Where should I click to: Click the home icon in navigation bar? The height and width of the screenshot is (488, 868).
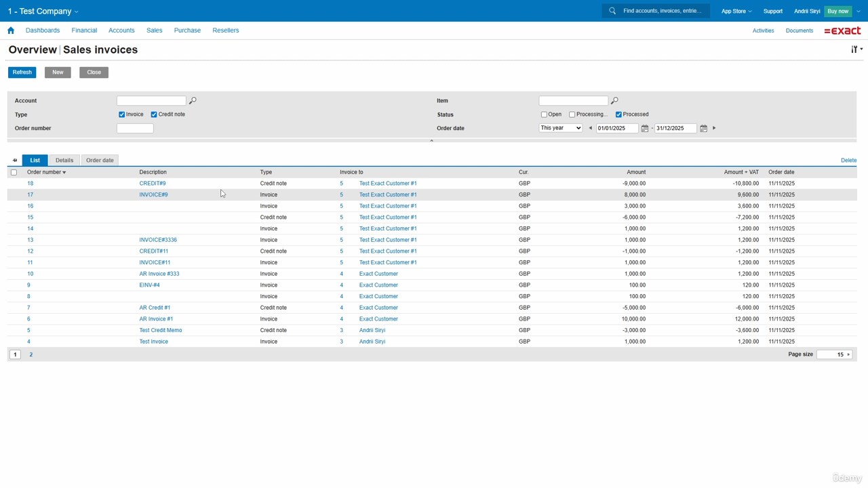[x=11, y=30]
